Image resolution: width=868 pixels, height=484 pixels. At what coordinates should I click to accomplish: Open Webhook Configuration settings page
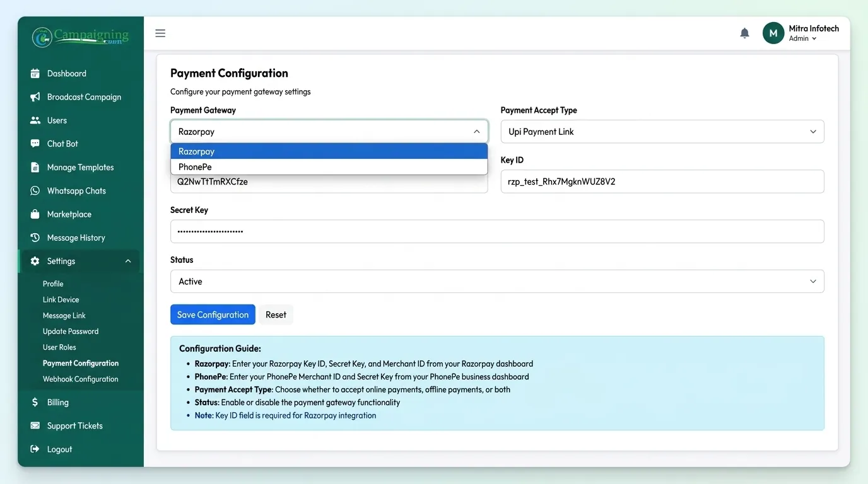pyautogui.click(x=80, y=379)
